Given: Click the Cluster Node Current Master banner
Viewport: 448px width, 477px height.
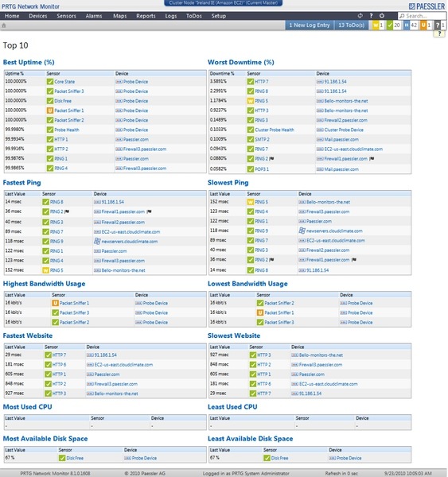Looking at the screenshot, I should point(224,3).
